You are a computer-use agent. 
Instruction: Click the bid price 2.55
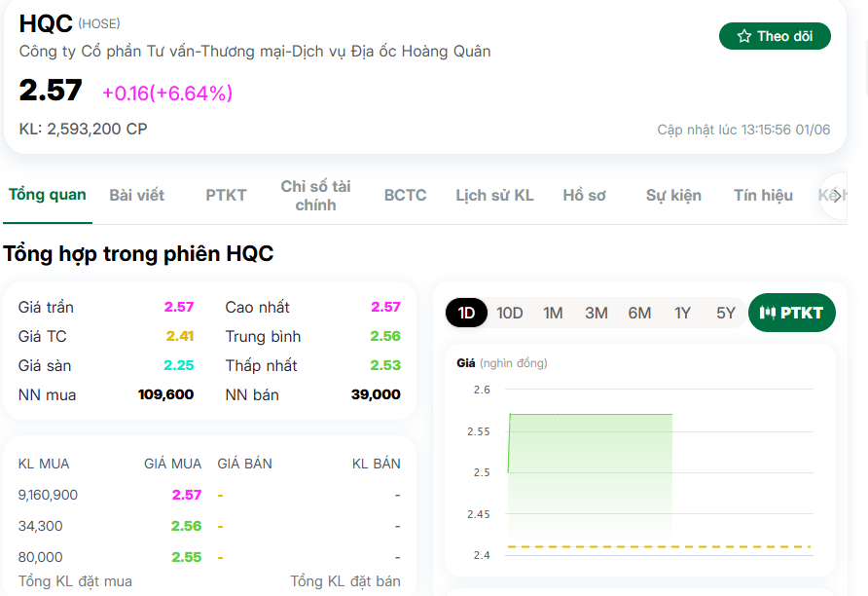(187, 557)
